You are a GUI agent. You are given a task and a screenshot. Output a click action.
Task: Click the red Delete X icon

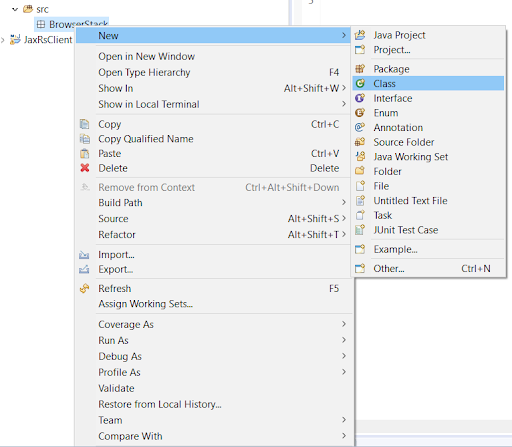pyautogui.click(x=85, y=168)
